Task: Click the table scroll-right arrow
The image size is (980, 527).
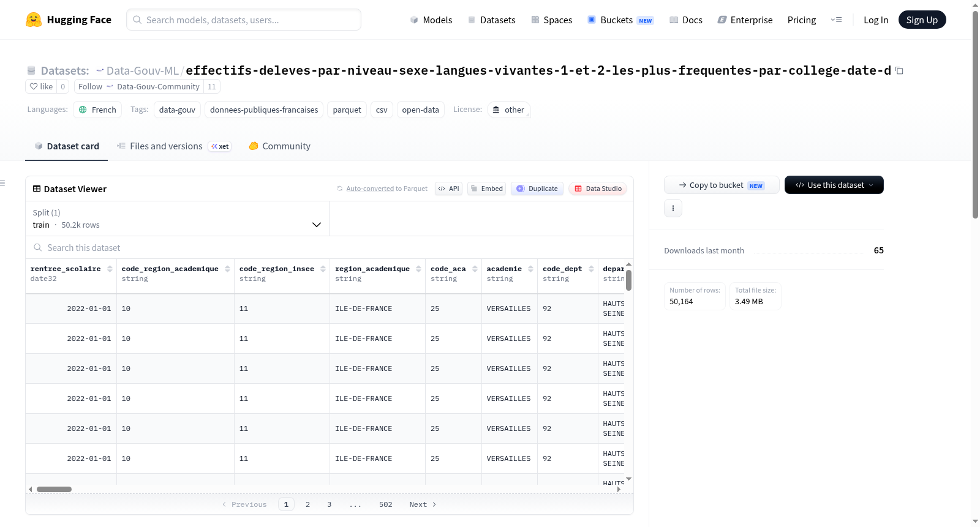Action: coord(619,489)
